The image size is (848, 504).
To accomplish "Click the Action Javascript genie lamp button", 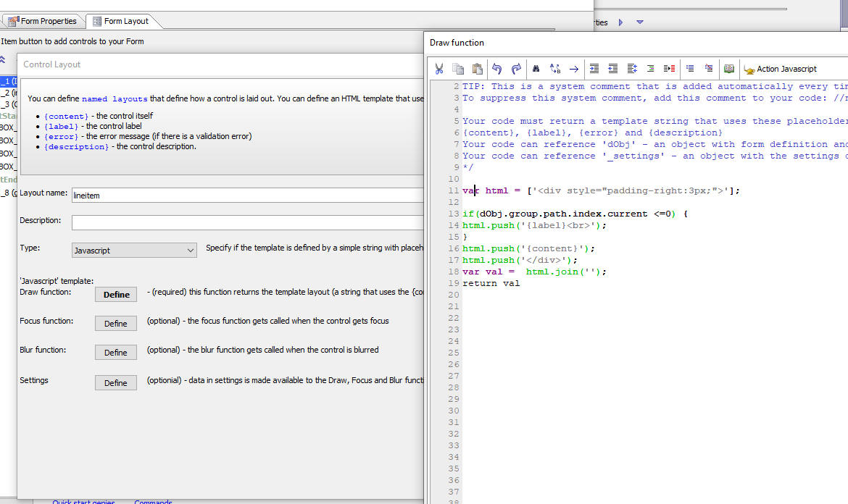I will [x=781, y=69].
